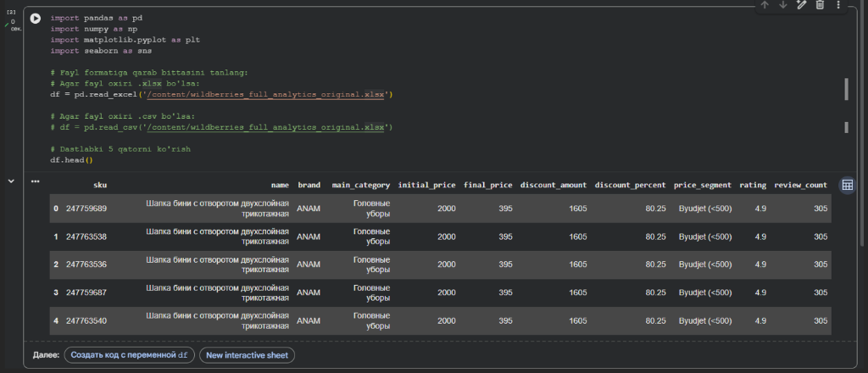The image size is (868, 373).
Task: Click the commented pd.read_csv line
Action: [x=221, y=127]
